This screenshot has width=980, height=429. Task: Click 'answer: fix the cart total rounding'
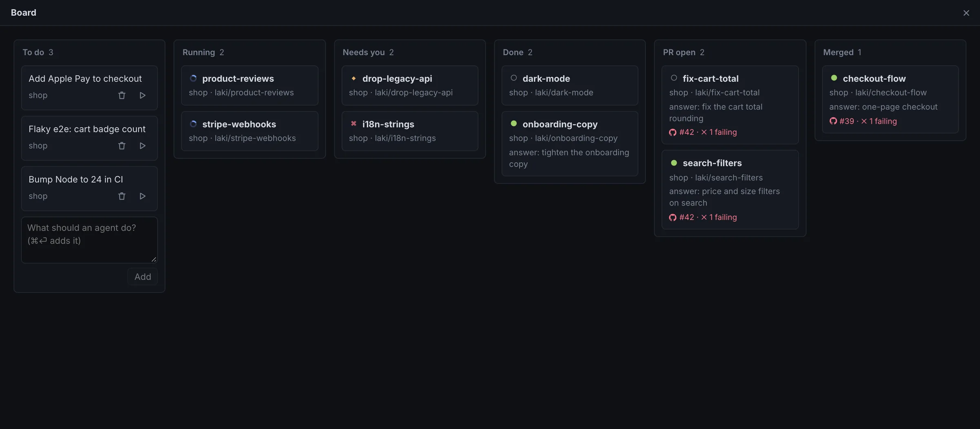tap(715, 112)
